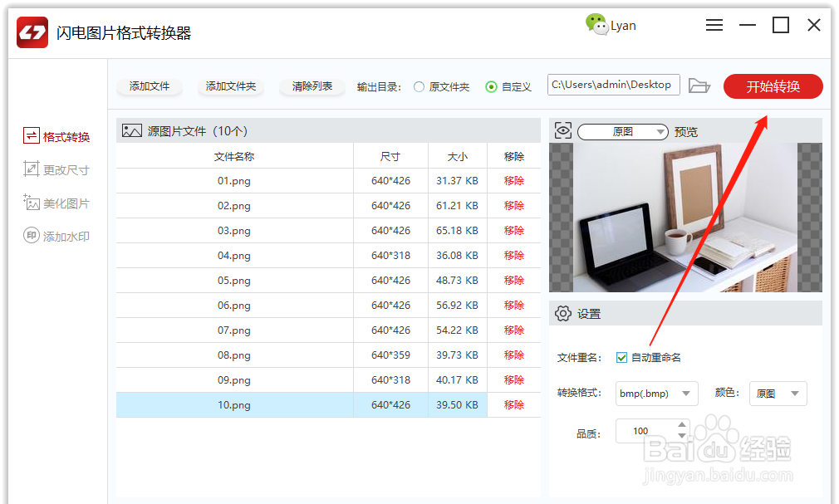This screenshot has height=504, width=839.
Task: Open the 更改尺寸 resize tool
Action: click(x=56, y=169)
